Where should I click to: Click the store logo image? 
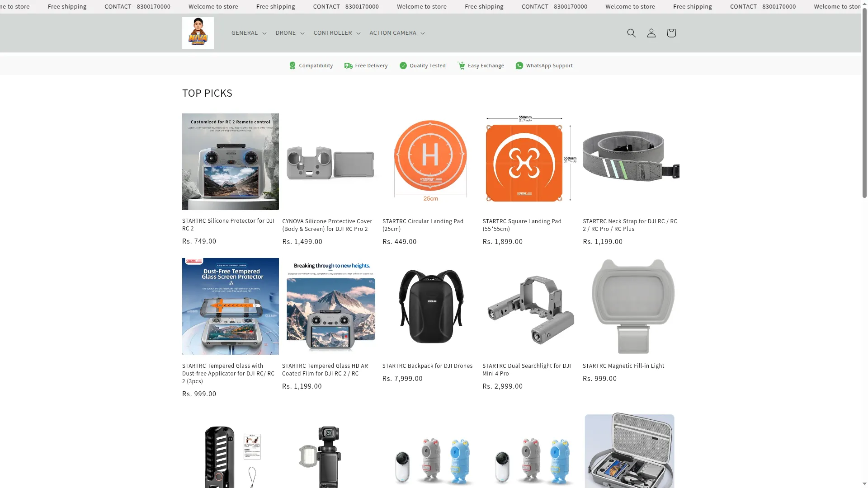pyautogui.click(x=198, y=33)
